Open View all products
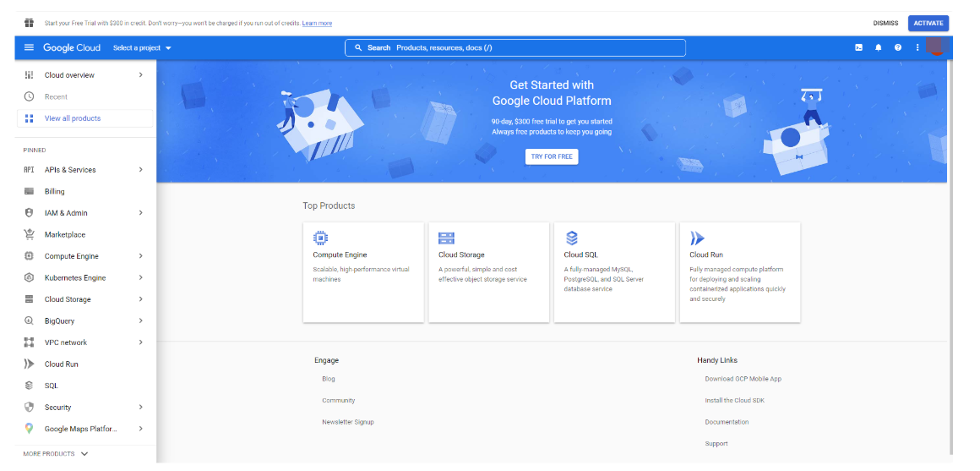 pyautogui.click(x=73, y=118)
